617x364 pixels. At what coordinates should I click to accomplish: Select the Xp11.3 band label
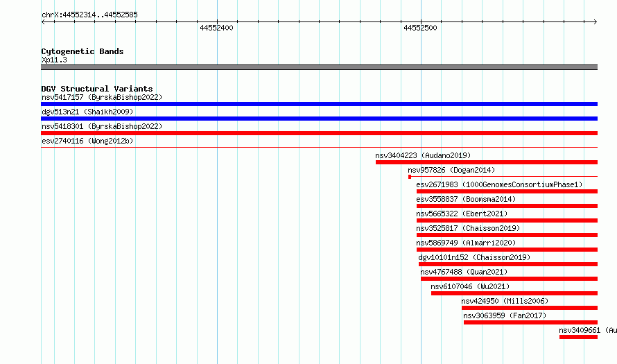54,60
